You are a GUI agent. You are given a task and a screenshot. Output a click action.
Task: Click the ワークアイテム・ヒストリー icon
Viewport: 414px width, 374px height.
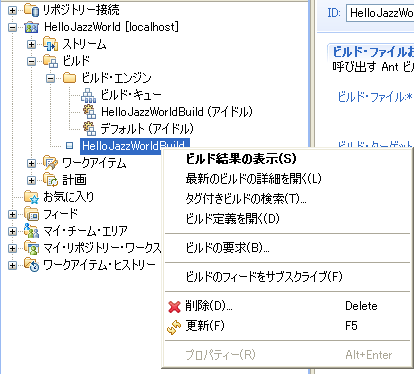coord(32,265)
